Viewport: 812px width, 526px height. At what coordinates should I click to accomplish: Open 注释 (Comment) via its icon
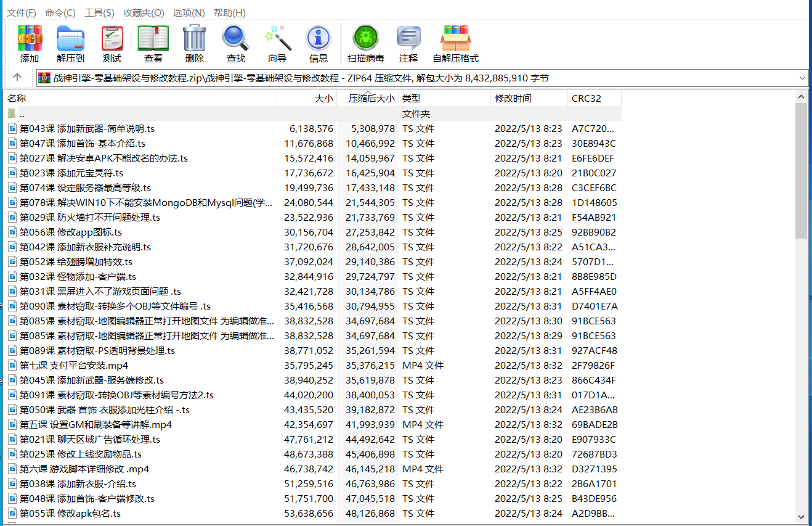tap(408, 43)
